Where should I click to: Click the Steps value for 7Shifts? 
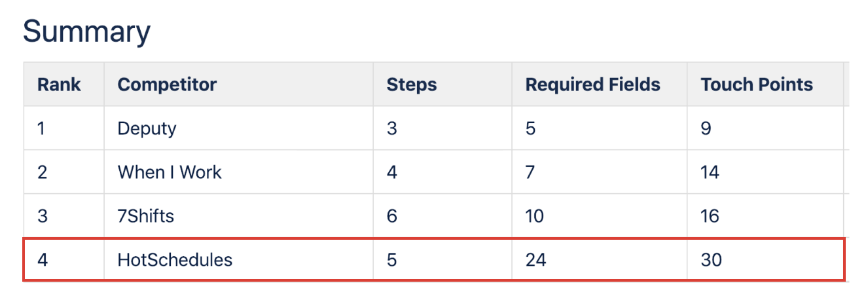point(391,216)
